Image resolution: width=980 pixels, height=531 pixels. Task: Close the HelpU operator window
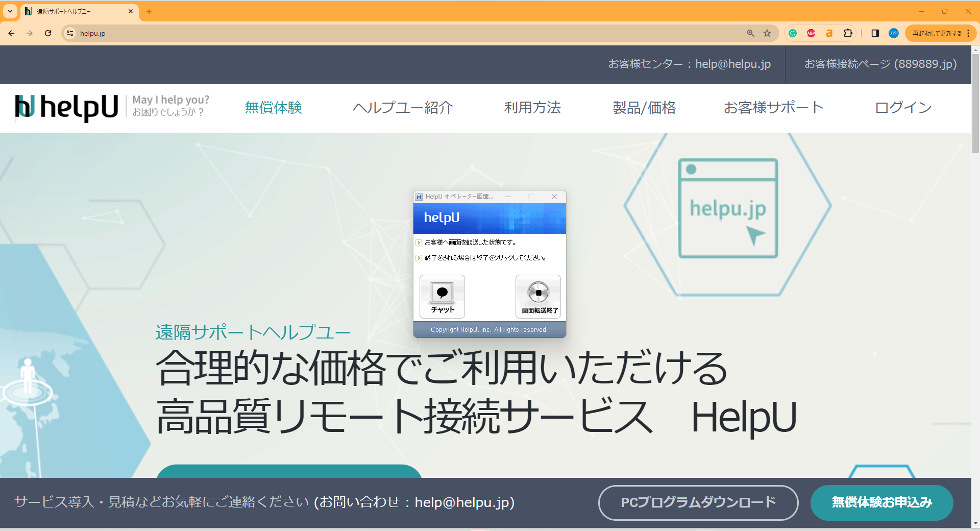coord(554,197)
